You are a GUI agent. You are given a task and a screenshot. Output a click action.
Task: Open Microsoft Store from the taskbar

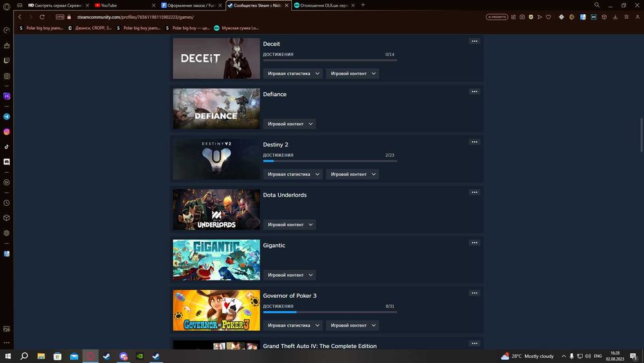point(57,356)
